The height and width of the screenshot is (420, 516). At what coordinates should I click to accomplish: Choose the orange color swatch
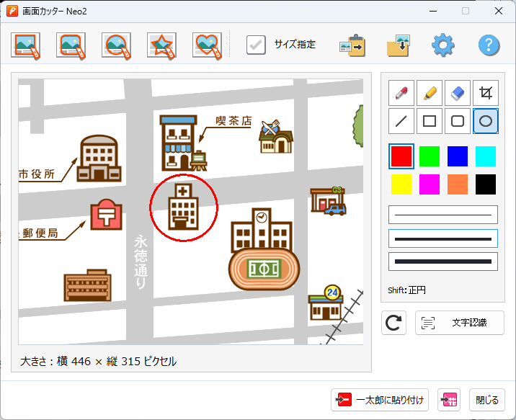458,184
